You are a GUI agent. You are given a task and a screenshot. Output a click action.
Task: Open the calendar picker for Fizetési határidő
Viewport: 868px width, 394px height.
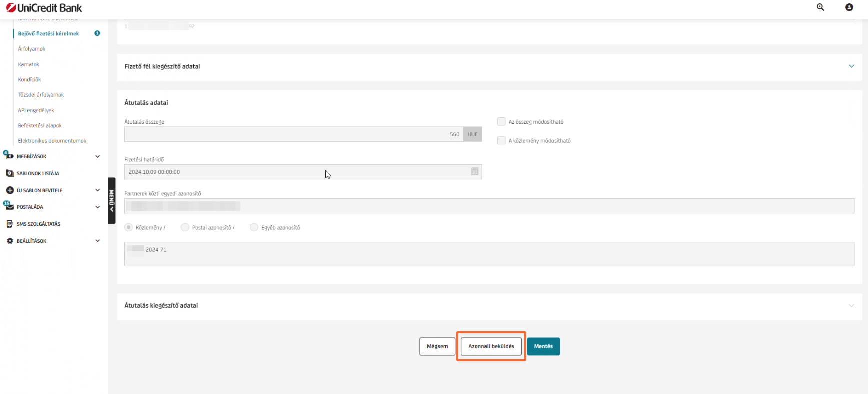point(475,172)
